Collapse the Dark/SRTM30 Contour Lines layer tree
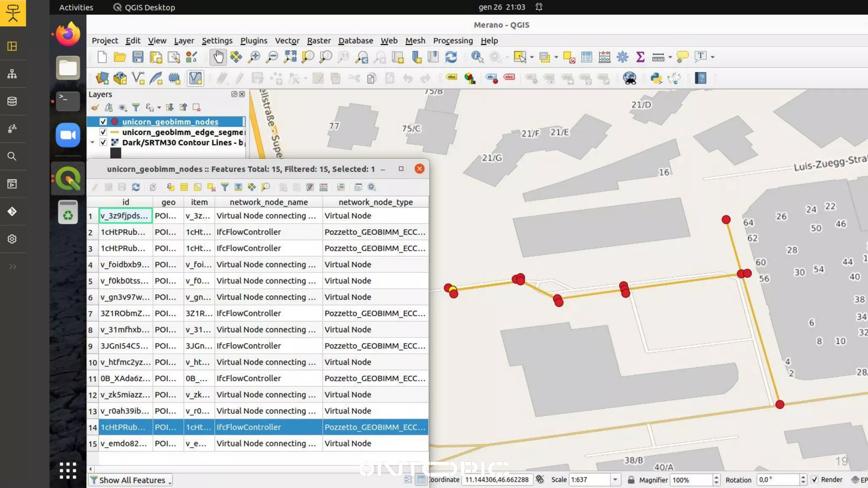 (x=92, y=143)
